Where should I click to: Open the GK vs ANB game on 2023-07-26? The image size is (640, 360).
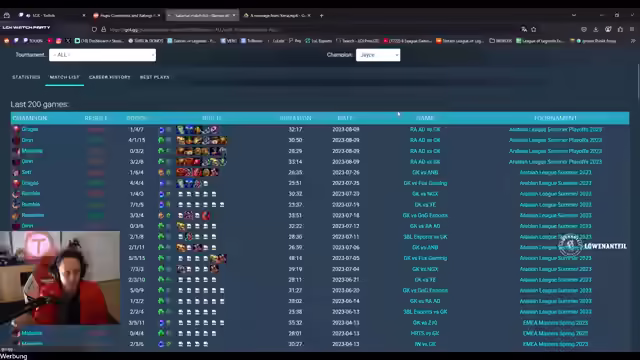425,173
